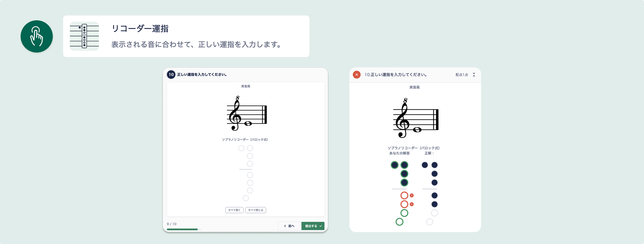Toggle the top front hole in input chart
Image resolution: width=644 pixels, height=244 pixels.
pyautogui.click(x=250, y=148)
